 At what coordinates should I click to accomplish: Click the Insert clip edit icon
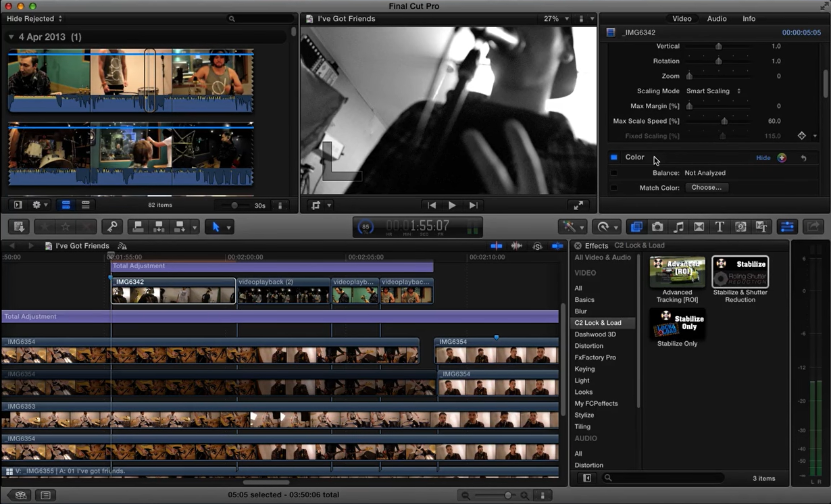159,227
